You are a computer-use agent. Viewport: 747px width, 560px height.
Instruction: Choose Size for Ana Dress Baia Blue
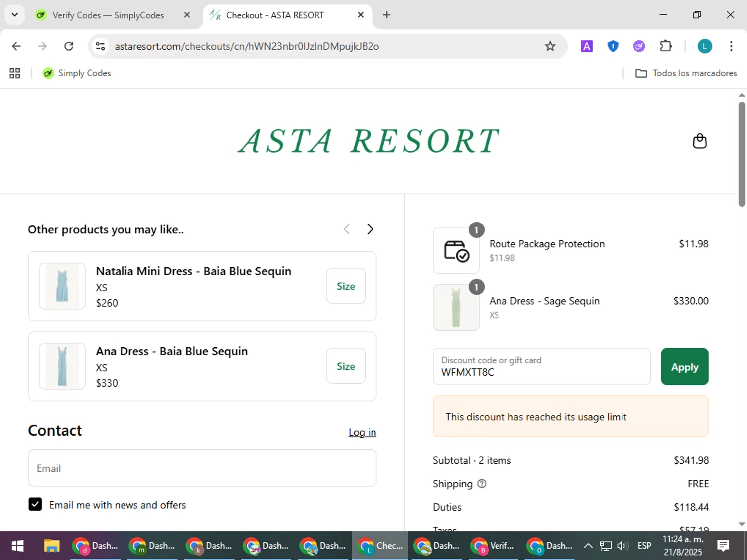click(x=346, y=366)
